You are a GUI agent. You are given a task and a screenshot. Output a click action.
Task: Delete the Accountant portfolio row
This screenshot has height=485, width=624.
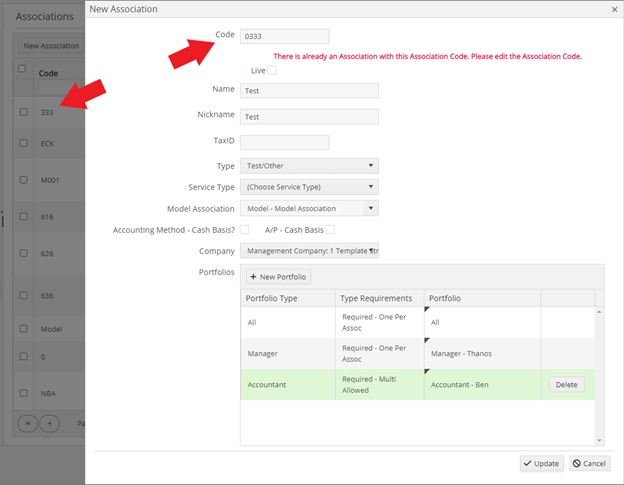[566, 384]
